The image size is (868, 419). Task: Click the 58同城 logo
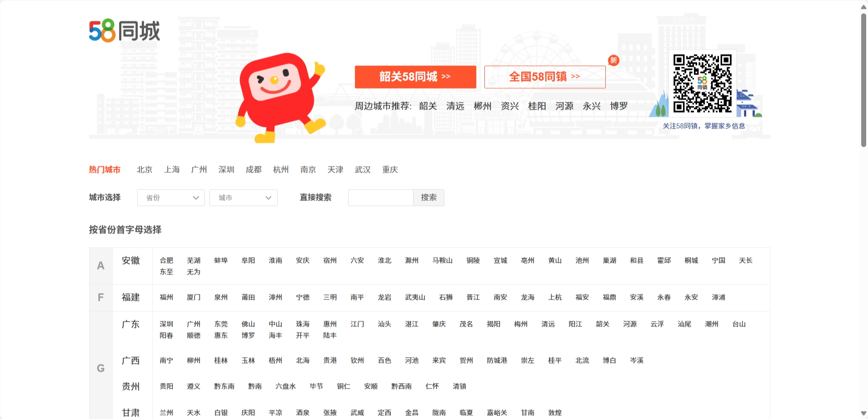[x=124, y=31]
